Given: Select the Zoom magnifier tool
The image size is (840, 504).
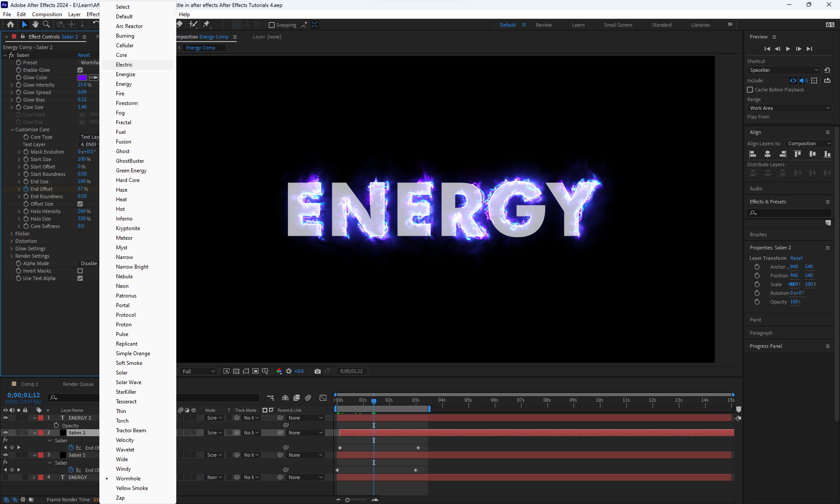Looking at the screenshot, I should coord(46,24).
